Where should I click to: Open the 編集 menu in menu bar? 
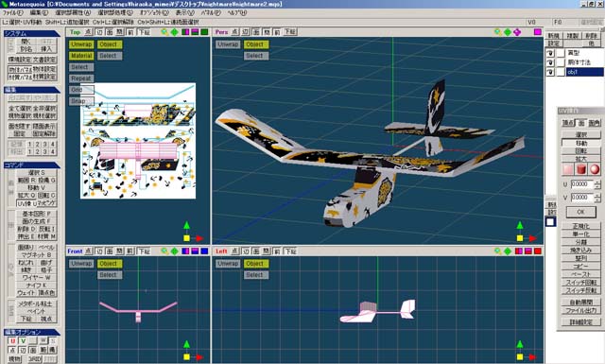[x=39, y=12]
